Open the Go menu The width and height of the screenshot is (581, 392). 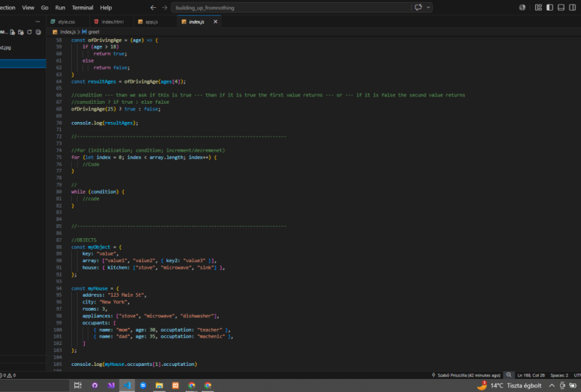44,7
